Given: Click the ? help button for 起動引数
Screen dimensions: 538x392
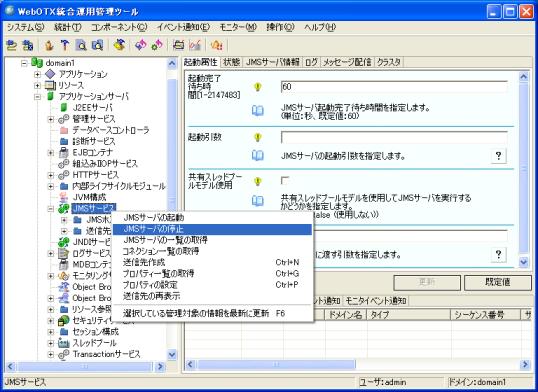Looking at the screenshot, I should point(498,156).
